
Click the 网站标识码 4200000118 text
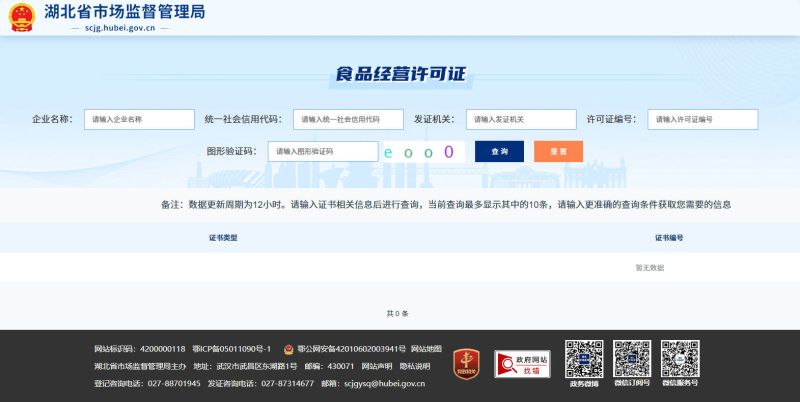[x=140, y=349]
